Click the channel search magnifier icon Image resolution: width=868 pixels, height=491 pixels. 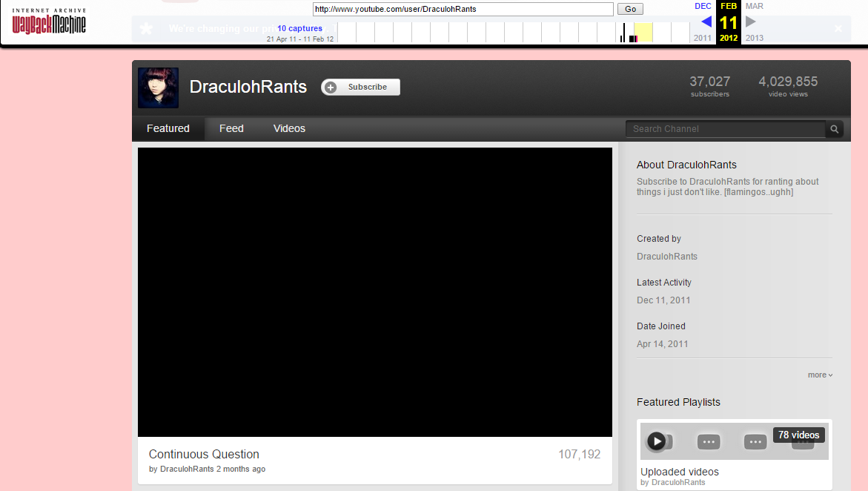(x=834, y=129)
